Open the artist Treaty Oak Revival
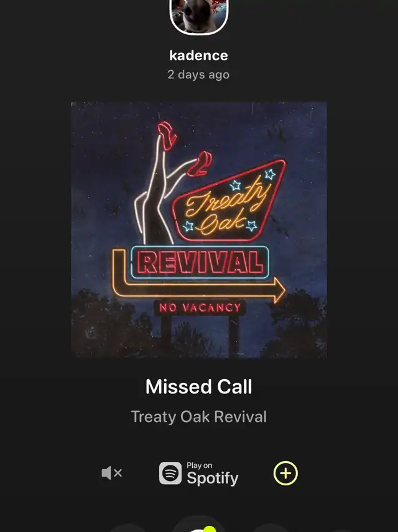 (x=198, y=416)
